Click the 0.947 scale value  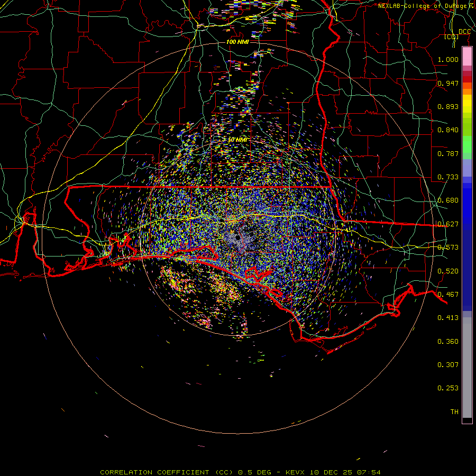click(448, 83)
